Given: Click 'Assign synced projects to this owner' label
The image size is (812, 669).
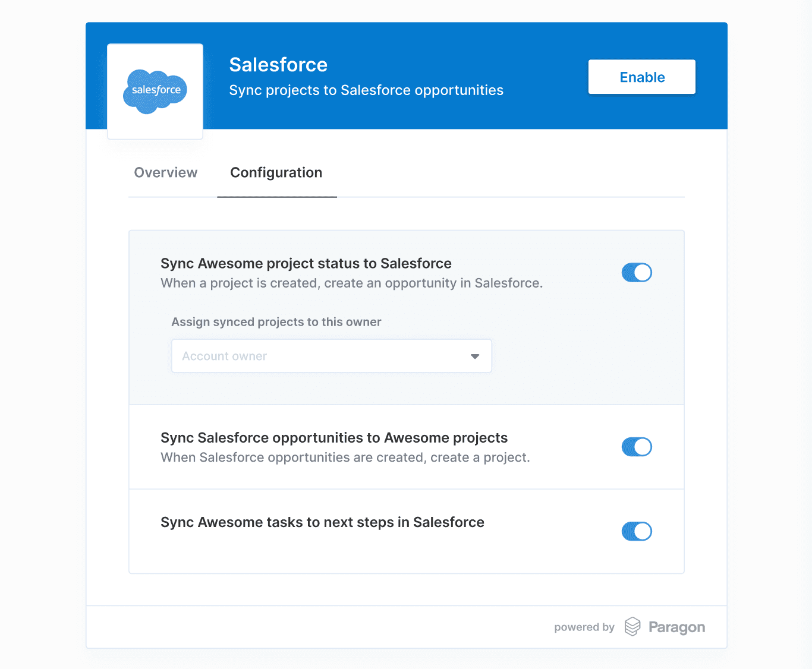Looking at the screenshot, I should click(x=276, y=322).
